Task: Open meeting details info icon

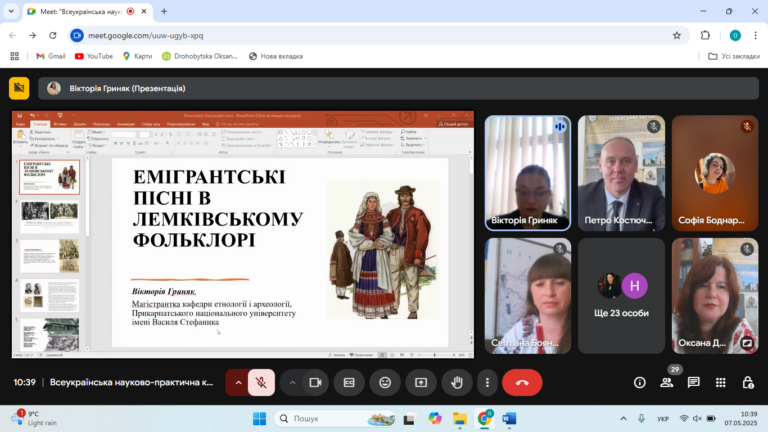Action: [640, 383]
